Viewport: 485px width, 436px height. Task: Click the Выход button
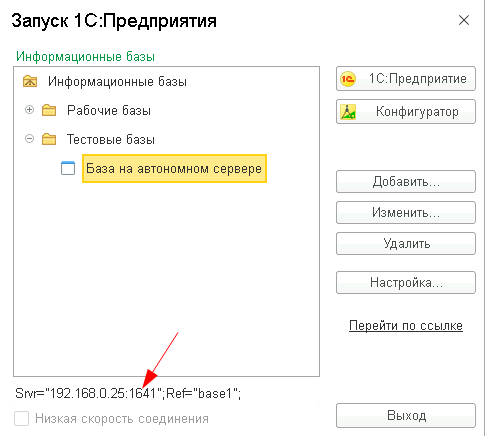pyautogui.click(x=406, y=415)
